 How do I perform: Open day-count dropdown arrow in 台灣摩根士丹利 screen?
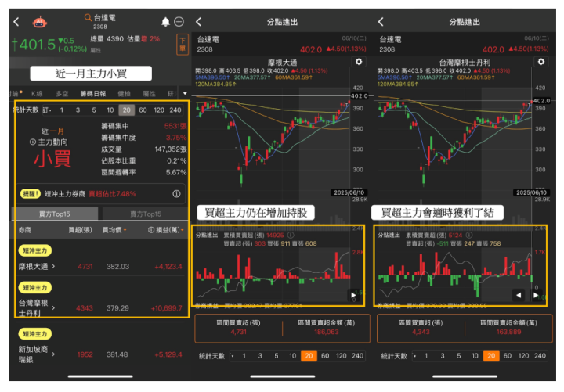(x=415, y=356)
